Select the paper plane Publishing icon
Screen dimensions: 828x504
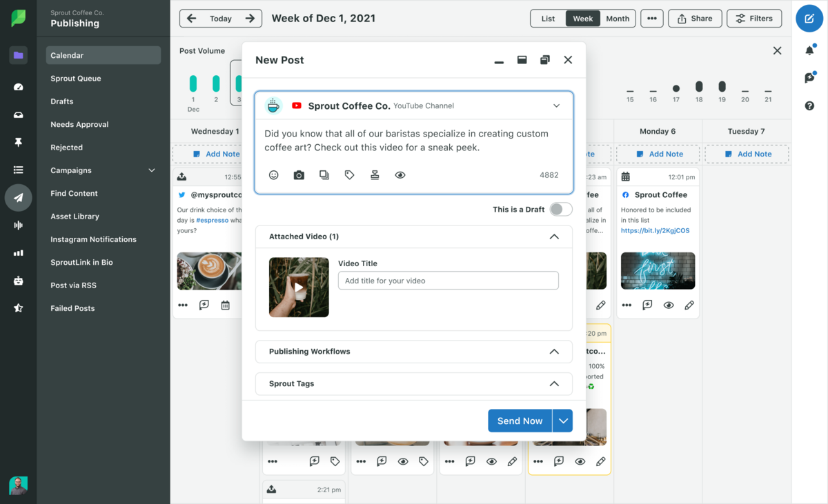pyautogui.click(x=19, y=198)
